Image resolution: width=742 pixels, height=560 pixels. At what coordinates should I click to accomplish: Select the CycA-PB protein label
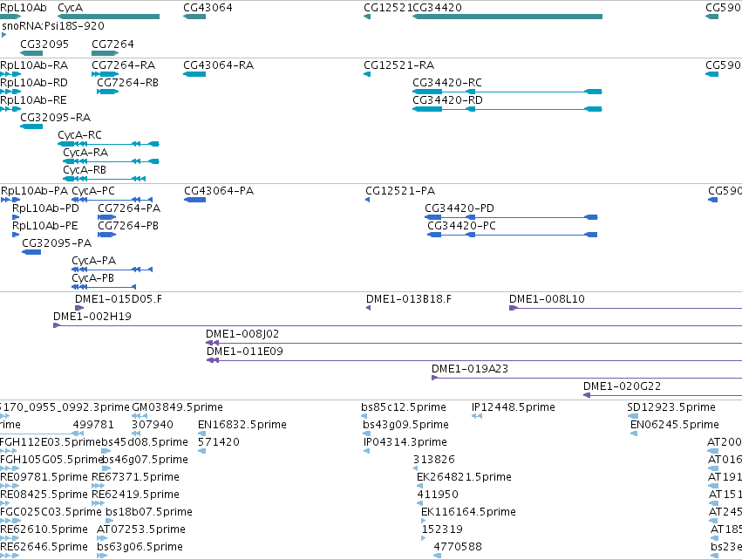click(92, 278)
